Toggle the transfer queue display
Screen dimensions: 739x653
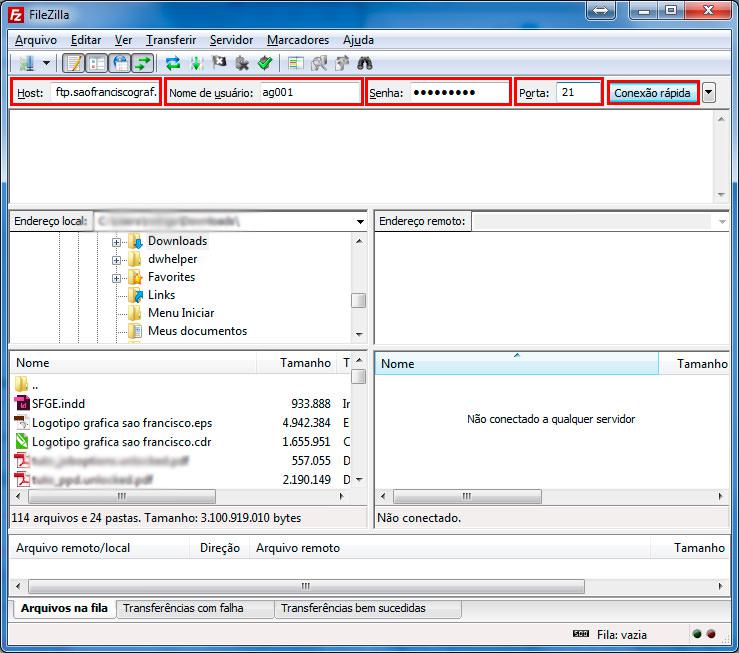pyautogui.click(x=142, y=63)
